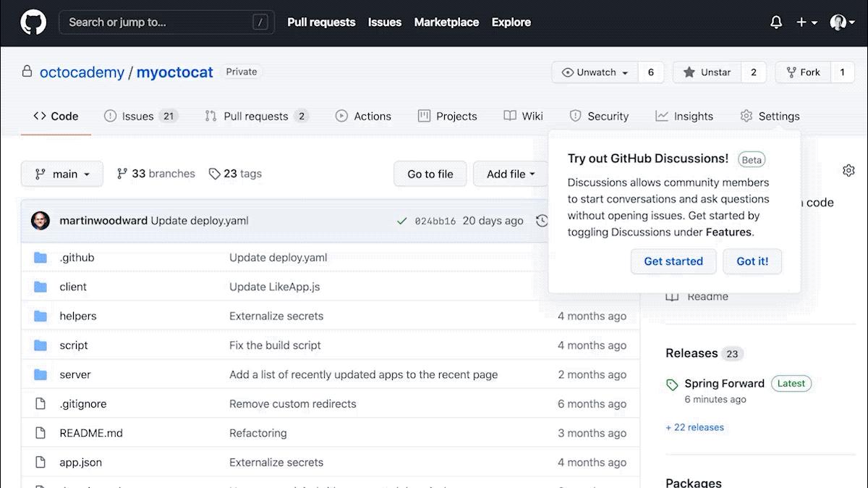Expand the Add file dropdown
This screenshot has height=488, width=868.
click(x=510, y=174)
